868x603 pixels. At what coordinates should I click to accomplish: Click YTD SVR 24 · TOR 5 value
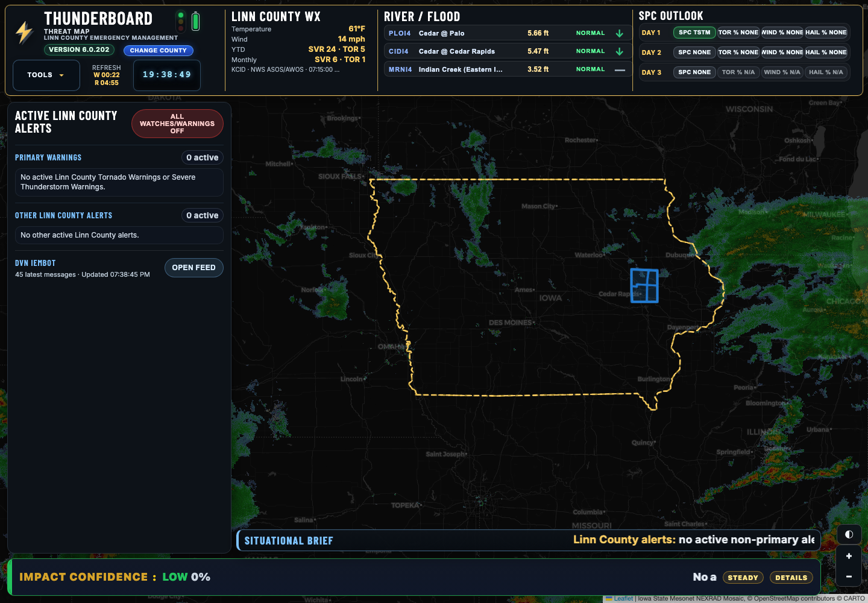[337, 49]
